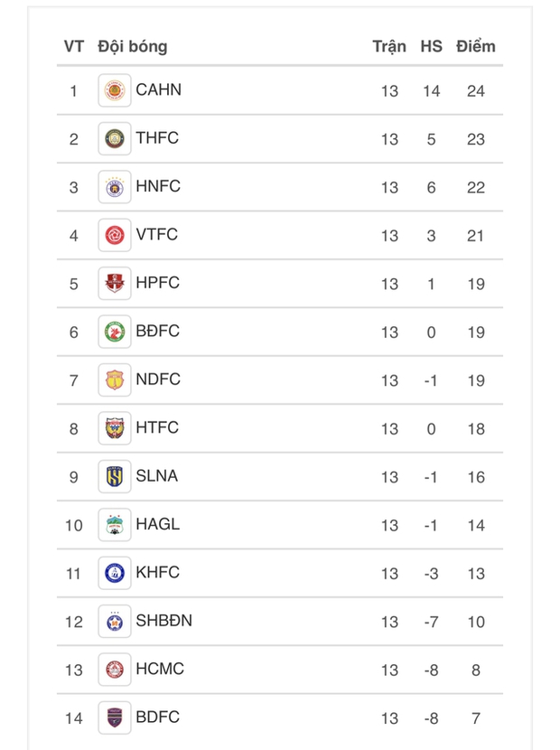Click the BĐFC green club crest
560x750 pixels.
(x=115, y=332)
